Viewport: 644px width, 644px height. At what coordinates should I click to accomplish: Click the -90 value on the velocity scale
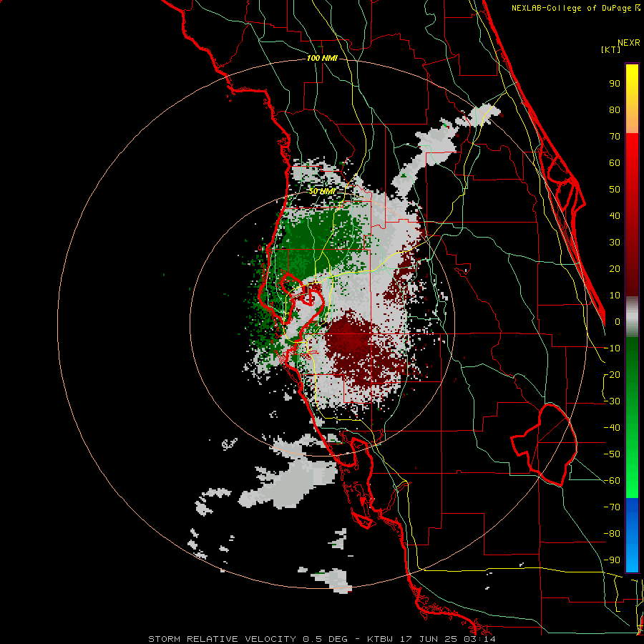tap(612, 560)
